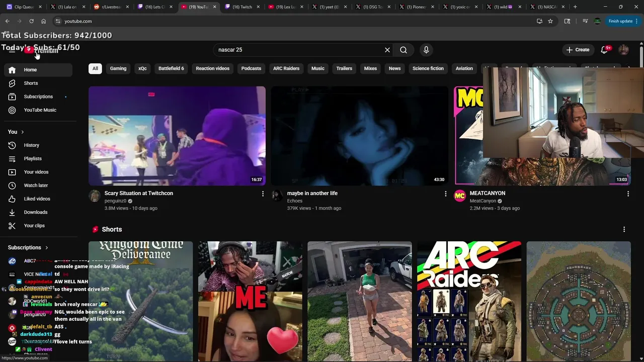Expand the You section
644x362 pixels.
tap(16, 132)
